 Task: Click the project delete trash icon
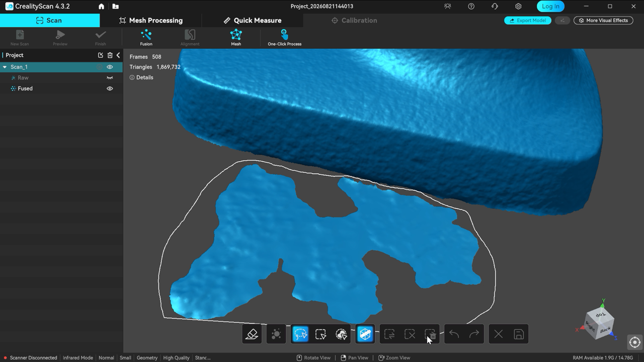click(x=110, y=55)
